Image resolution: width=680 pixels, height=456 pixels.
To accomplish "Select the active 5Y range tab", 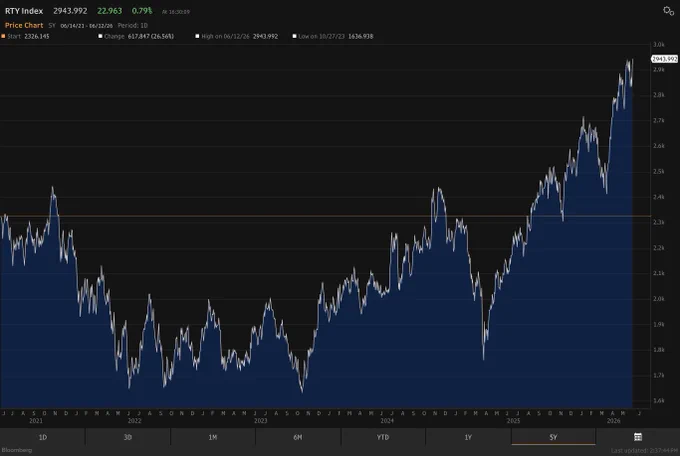I will pos(553,437).
